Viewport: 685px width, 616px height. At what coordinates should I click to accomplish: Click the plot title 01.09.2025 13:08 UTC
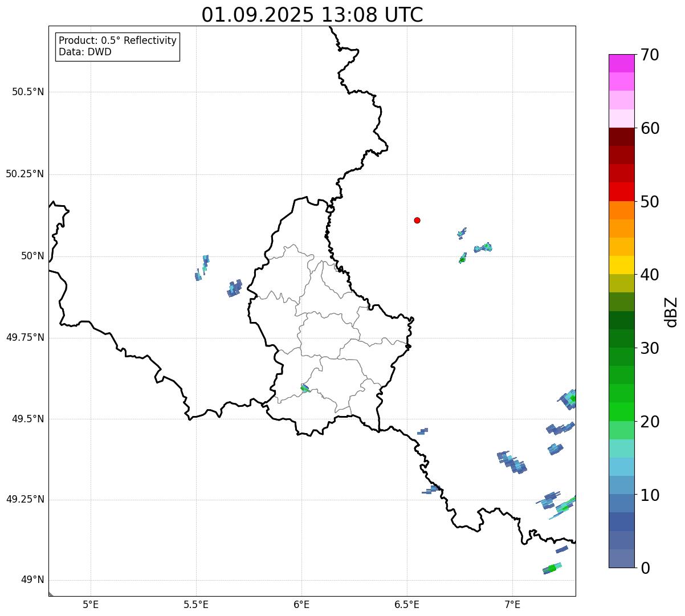pos(312,15)
